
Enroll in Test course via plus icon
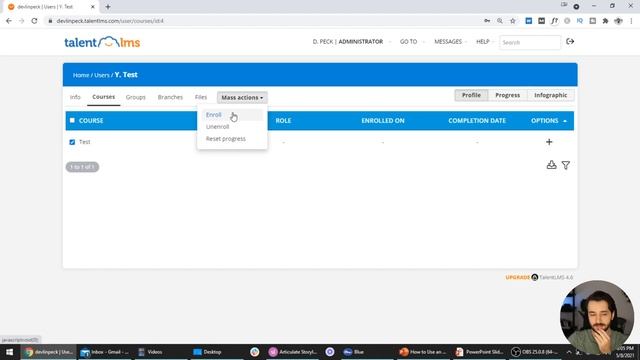tap(549, 142)
